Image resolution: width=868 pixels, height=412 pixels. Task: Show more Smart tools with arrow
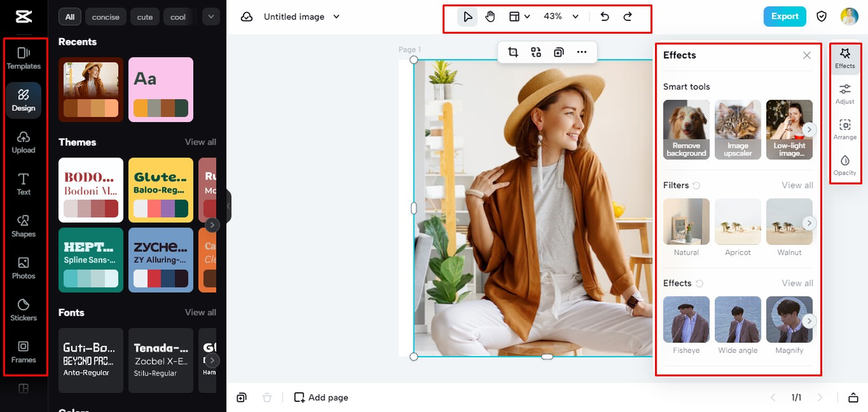coord(809,130)
